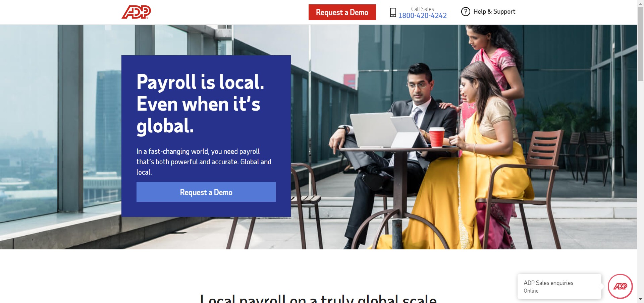Viewport: 644px width, 303px height.
Task: Click the scrollbar up arrow
Action: coord(640,3)
